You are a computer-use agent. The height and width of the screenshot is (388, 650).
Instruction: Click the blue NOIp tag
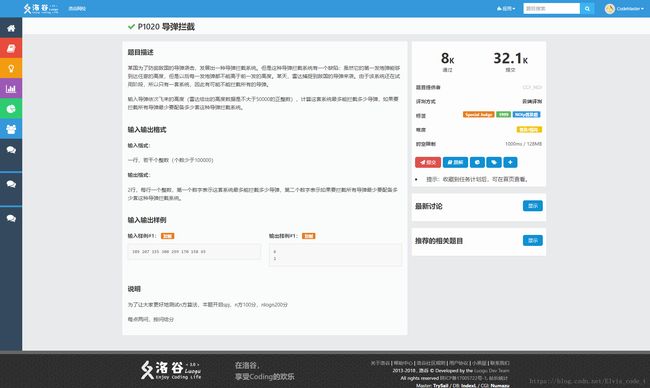(x=526, y=114)
